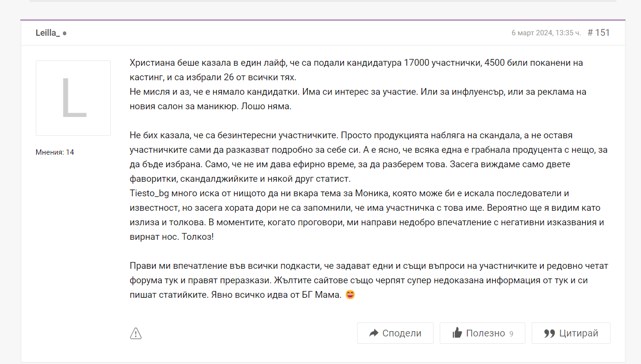Image resolution: width=641 pixels, height=364 pixels.
Task: View the author's Мнения: 14 count
Action: tap(55, 152)
